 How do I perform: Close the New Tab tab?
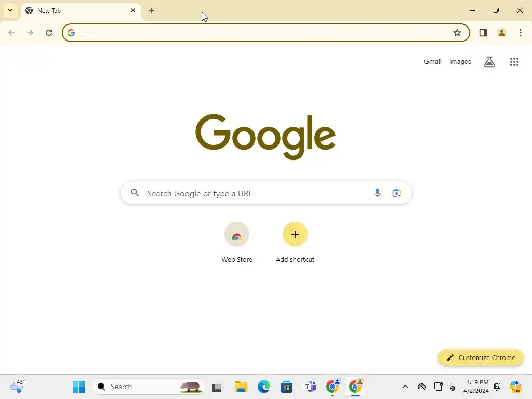pos(133,10)
